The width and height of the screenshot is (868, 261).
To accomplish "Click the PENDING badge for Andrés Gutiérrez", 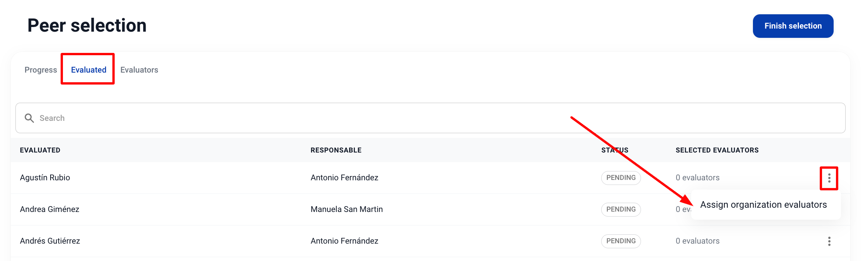I will (620, 241).
